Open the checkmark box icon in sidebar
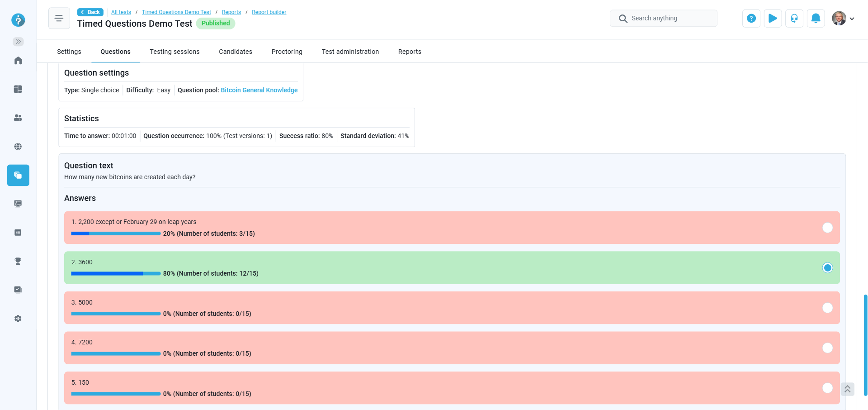 click(x=18, y=290)
